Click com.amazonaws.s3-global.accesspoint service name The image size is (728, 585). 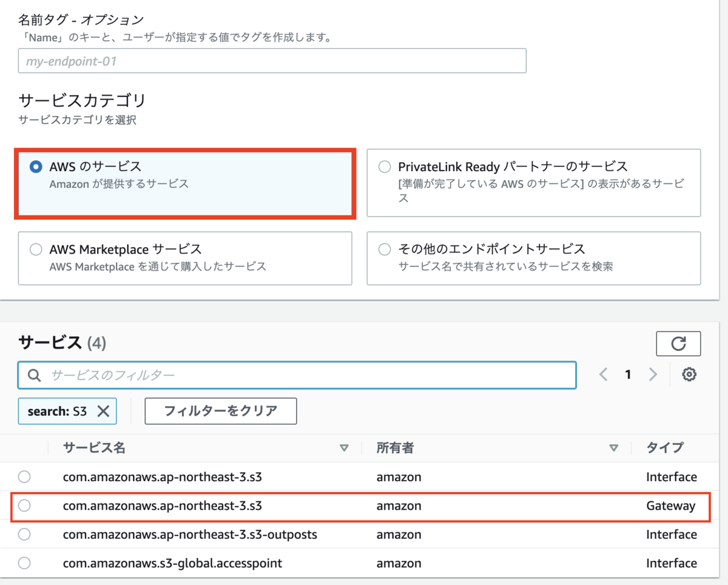pos(172,563)
